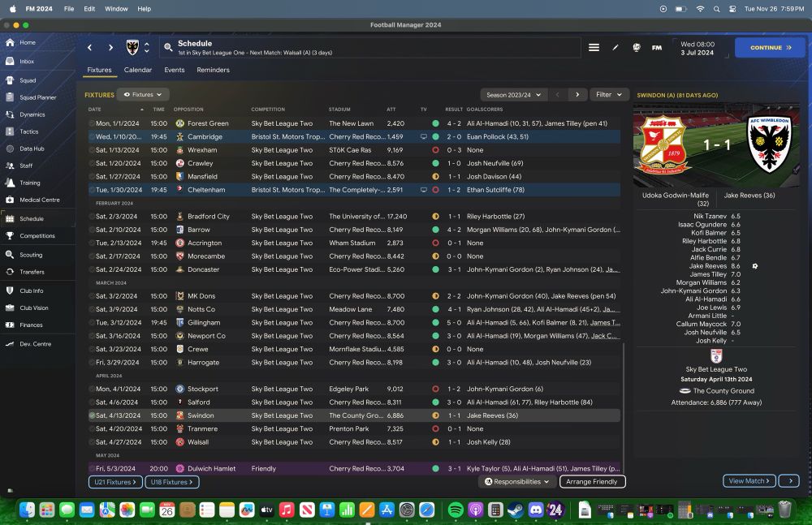Go forward with the right arrow
Screen dimensions: 812x525
click(x=110, y=48)
